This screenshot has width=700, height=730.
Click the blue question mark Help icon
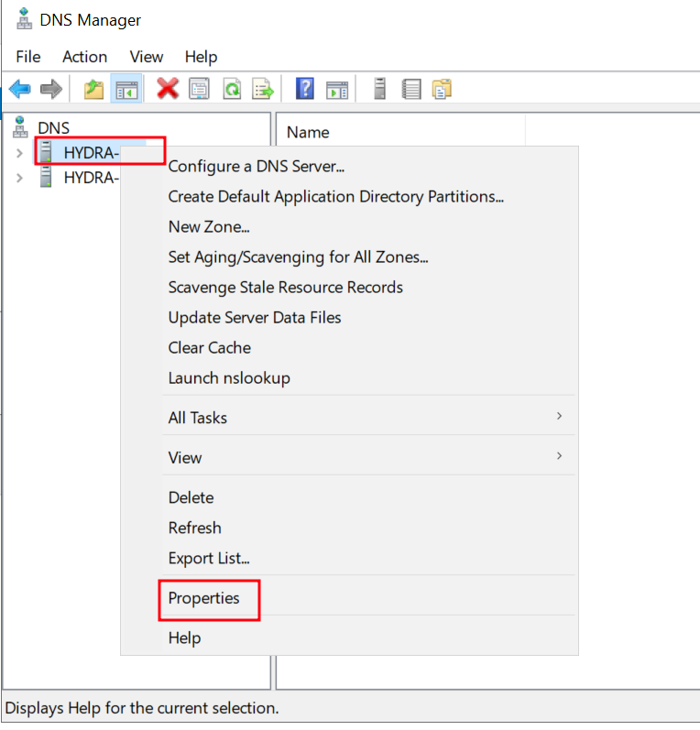pyautogui.click(x=305, y=89)
